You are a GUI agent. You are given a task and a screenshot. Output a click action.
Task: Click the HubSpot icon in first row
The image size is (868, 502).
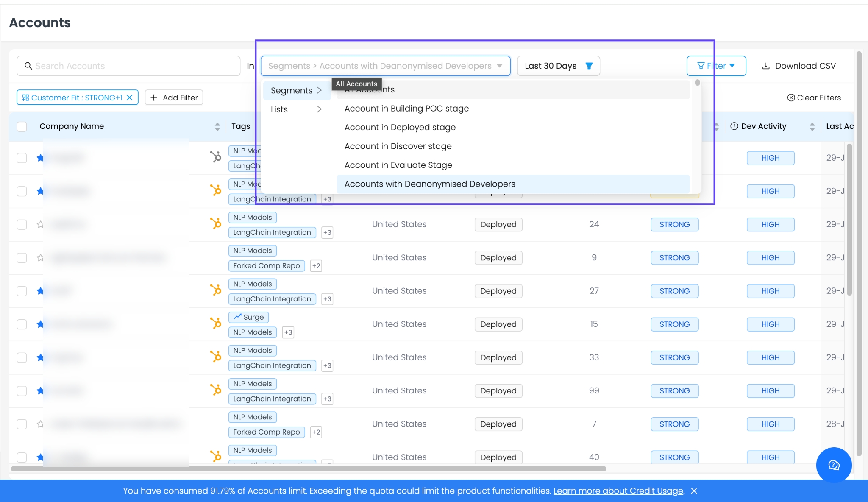coord(216,157)
